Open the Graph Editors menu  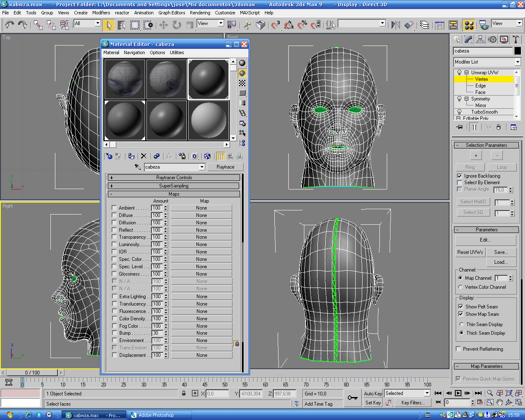171,13
